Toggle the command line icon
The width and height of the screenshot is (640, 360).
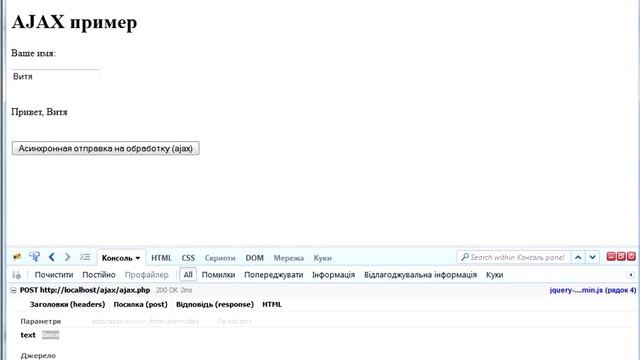(x=85, y=257)
